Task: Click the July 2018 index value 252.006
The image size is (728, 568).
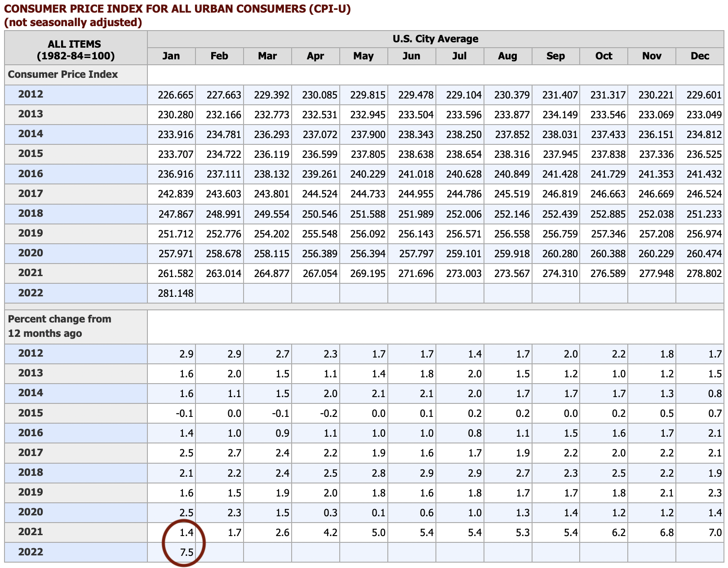Action: [x=464, y=215]
